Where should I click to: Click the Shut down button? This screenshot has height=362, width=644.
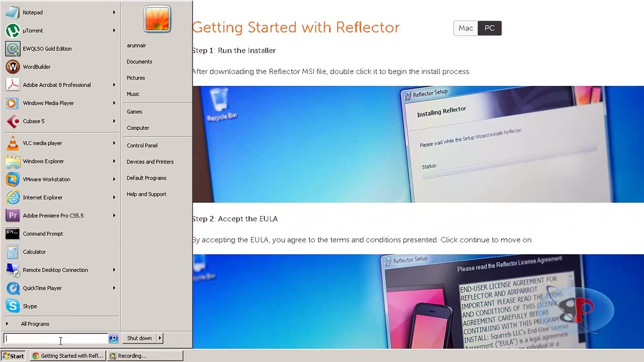139,338
